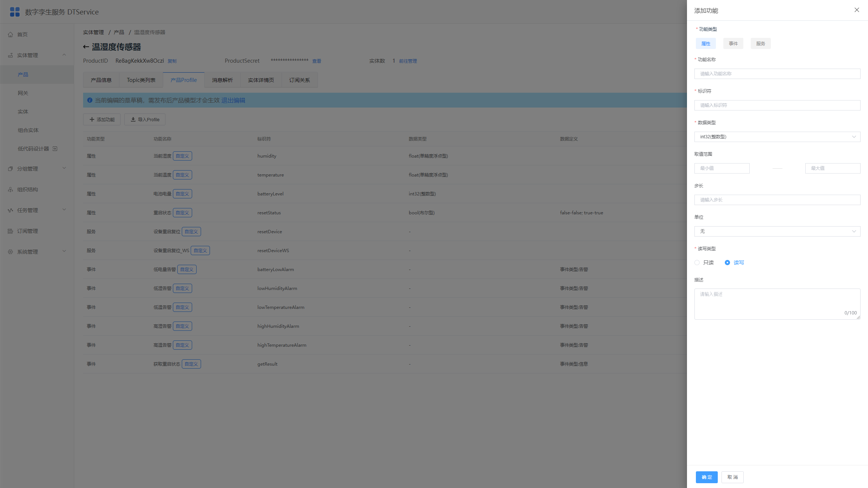Select the 只读 radio option

point(697,263)
